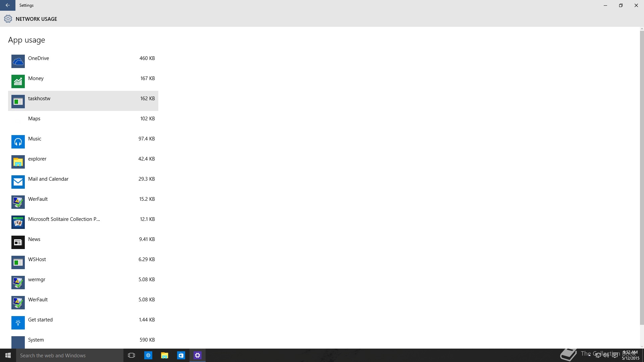Click the Search the web and Windows box
The image size is (644, 362).
click(70, 355)
